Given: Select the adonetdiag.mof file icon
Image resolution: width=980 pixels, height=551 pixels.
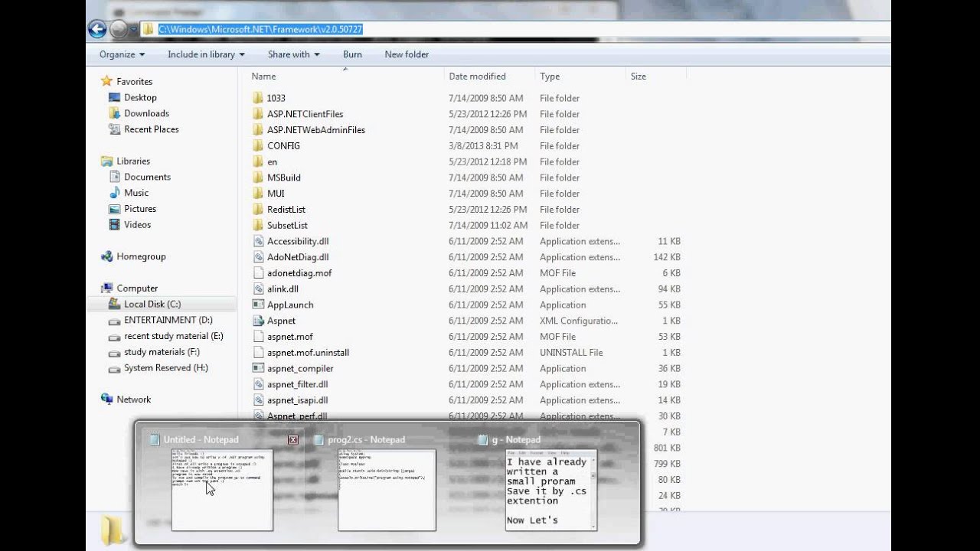Looking at the screenshot, I should [258, 273].
